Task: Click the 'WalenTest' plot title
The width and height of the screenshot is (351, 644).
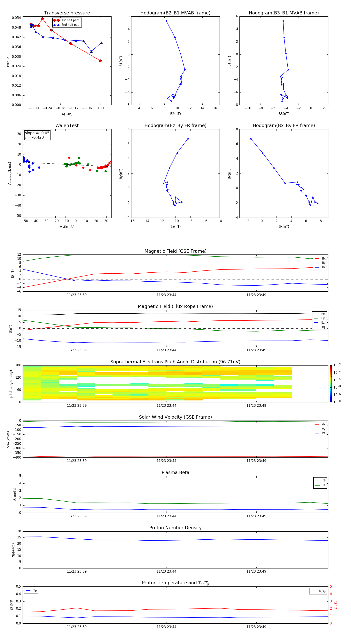Action: (67, 125)
